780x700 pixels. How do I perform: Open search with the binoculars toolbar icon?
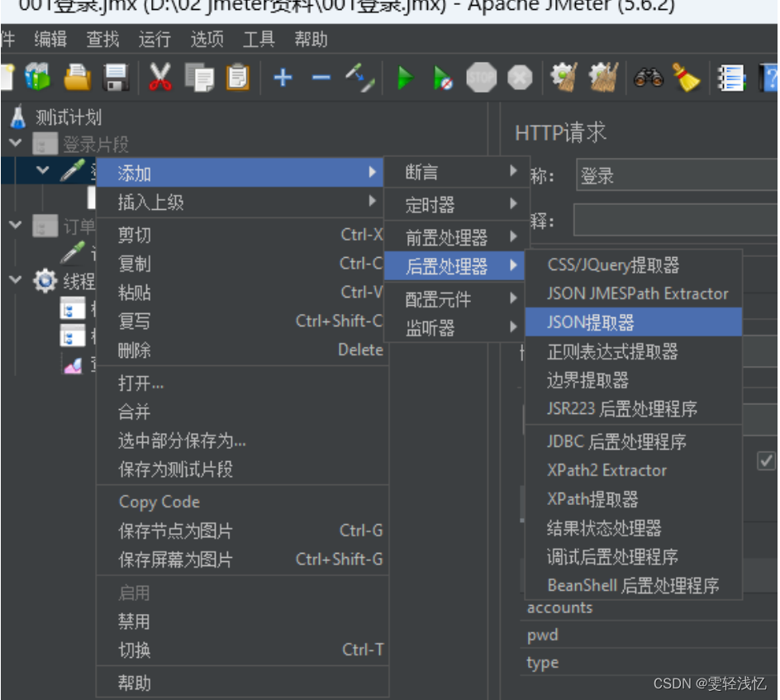tap(649, 79)
